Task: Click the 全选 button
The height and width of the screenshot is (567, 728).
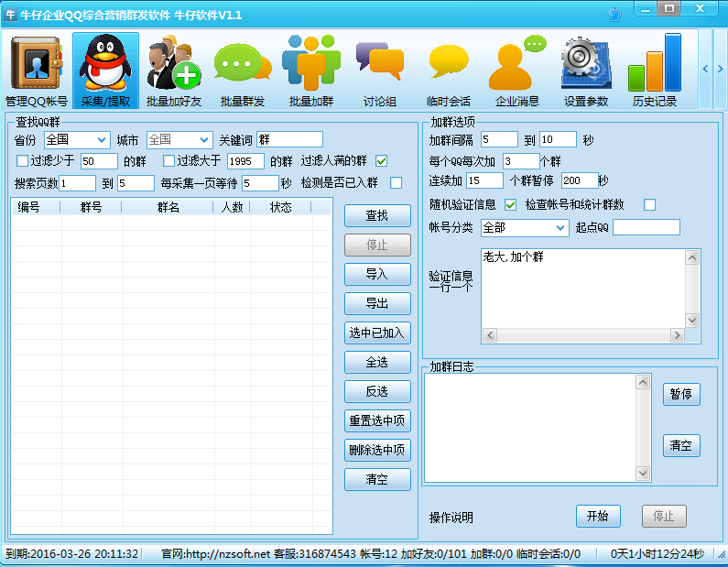Action: point(377,362)
